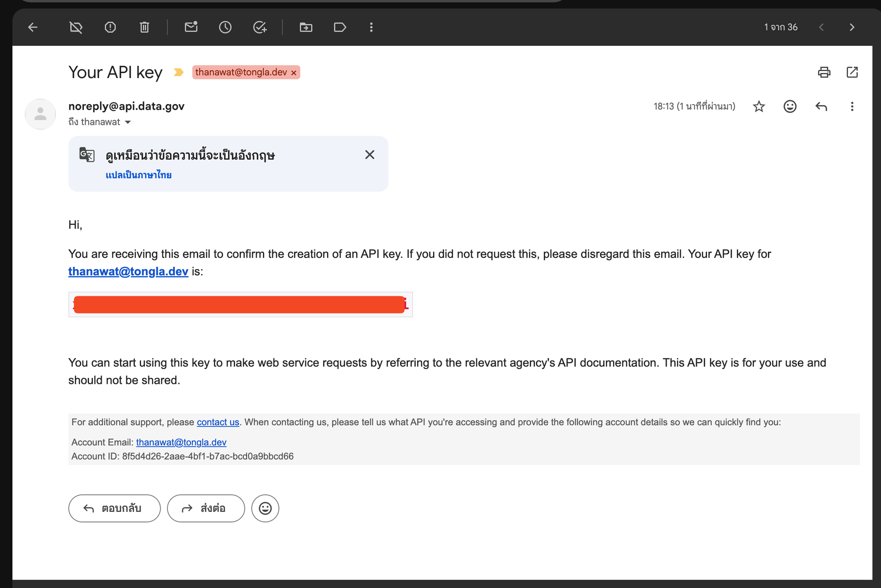Click the report spam icon

[x=110, y=28]
